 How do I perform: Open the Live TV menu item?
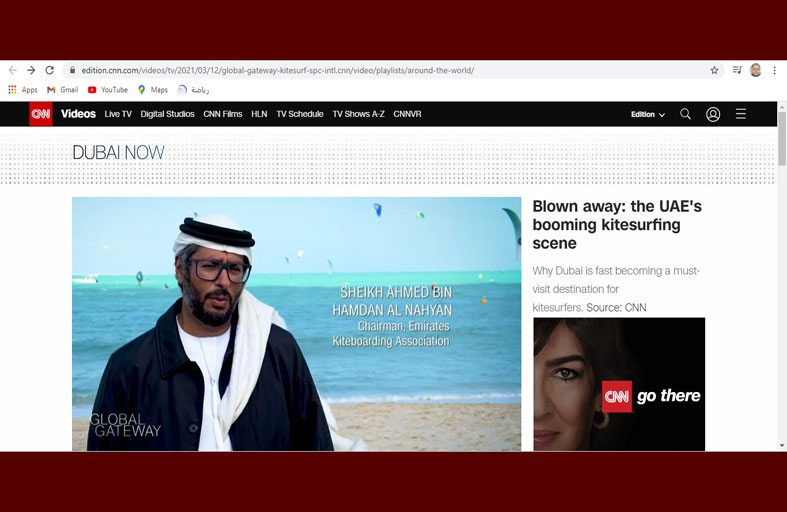click(x=118, y=114)
